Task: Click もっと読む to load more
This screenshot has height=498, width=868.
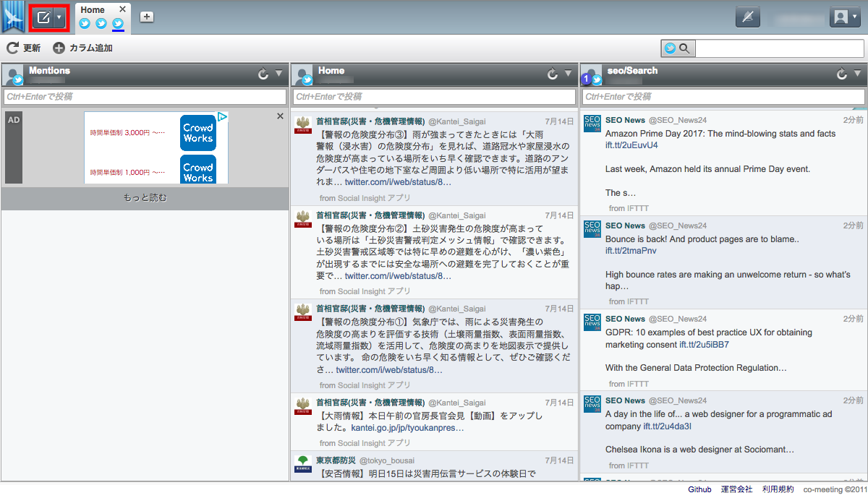Action: [x=145, y=197]
